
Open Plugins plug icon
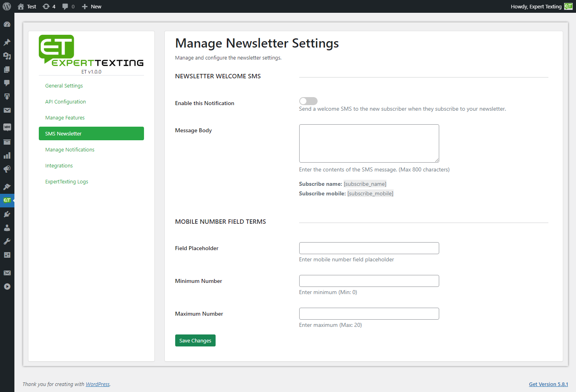[7, 214]
